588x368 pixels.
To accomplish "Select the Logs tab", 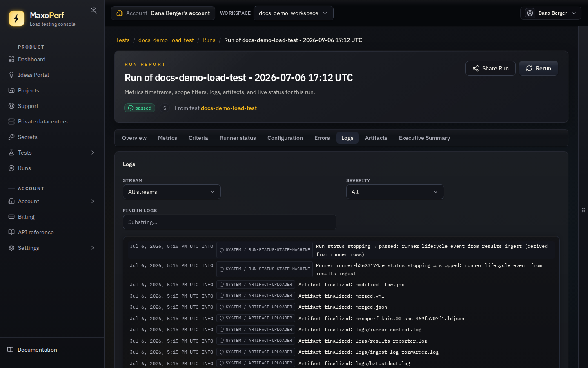I will click(347, 138).
